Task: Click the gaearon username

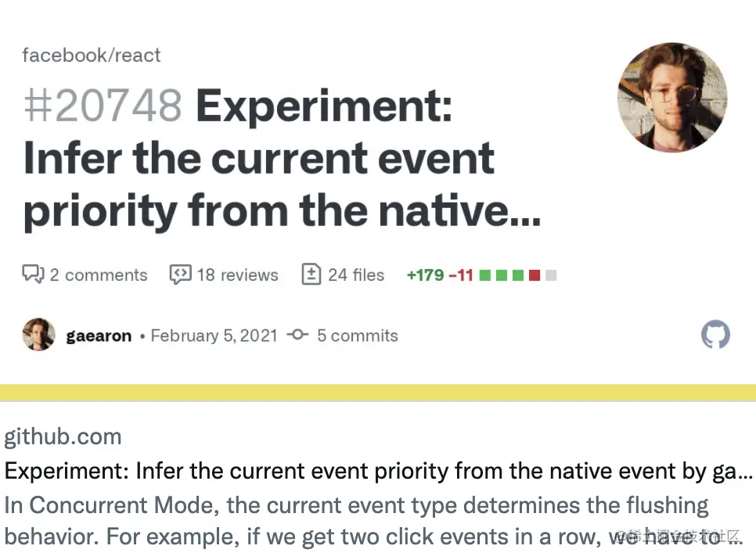Action: point(99,335)
